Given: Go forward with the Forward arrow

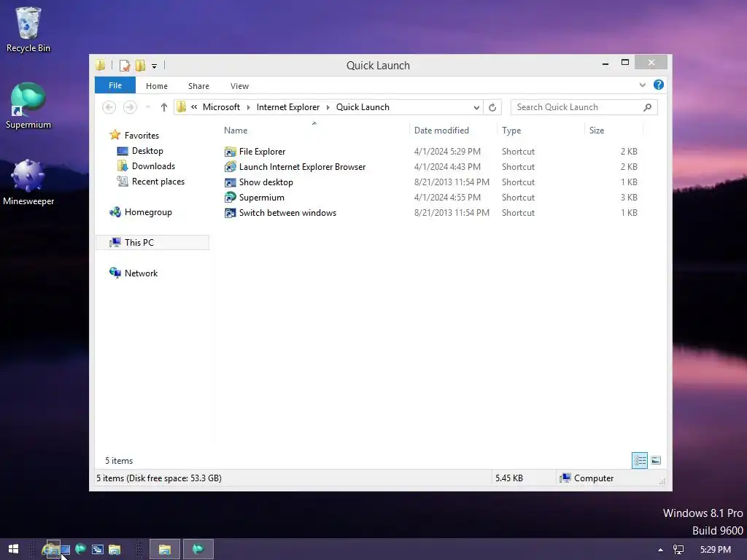Looking at the screenshot, I should pos(130,107).
